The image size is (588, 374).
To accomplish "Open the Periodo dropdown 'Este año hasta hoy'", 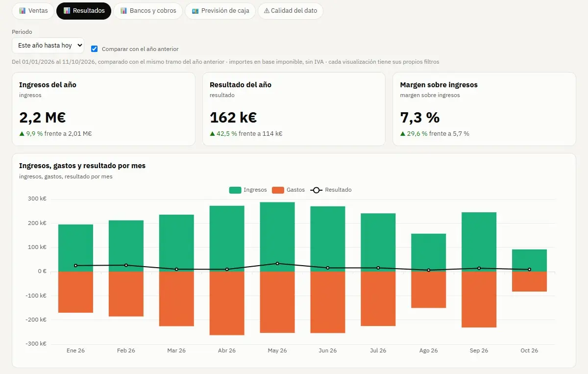I will coord(48,46).
